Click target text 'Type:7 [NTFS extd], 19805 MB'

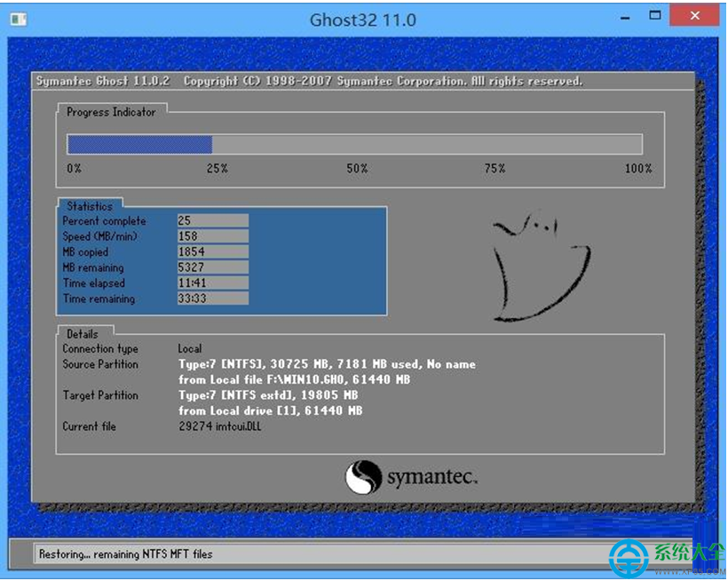pos(268,395)
